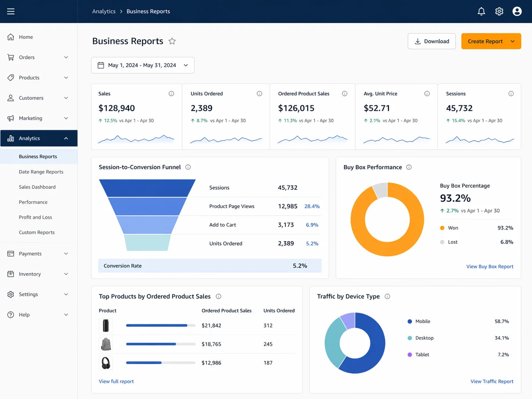Open Profit and Loss

click(35, 217)
